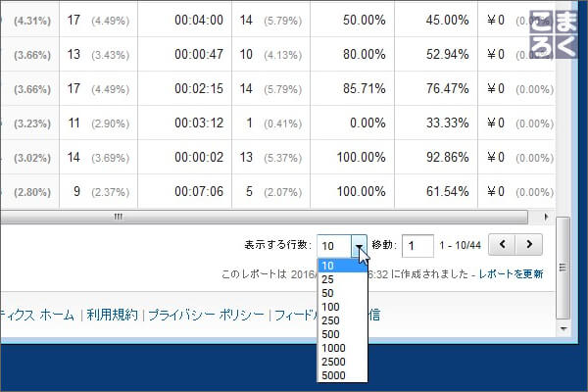Click the 00:07:06 duration cell
Image resolution: width=588 pixels, height=392 pixels.
pyautogui.click(x=199, y=192)
